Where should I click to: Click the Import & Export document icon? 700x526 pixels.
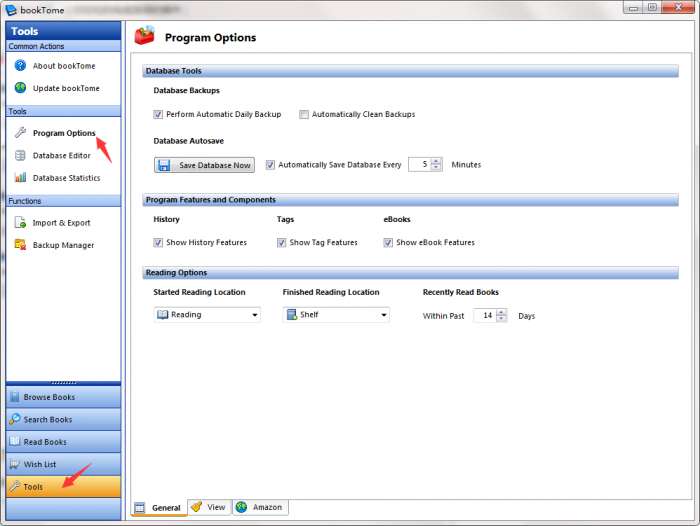[20, 222]
